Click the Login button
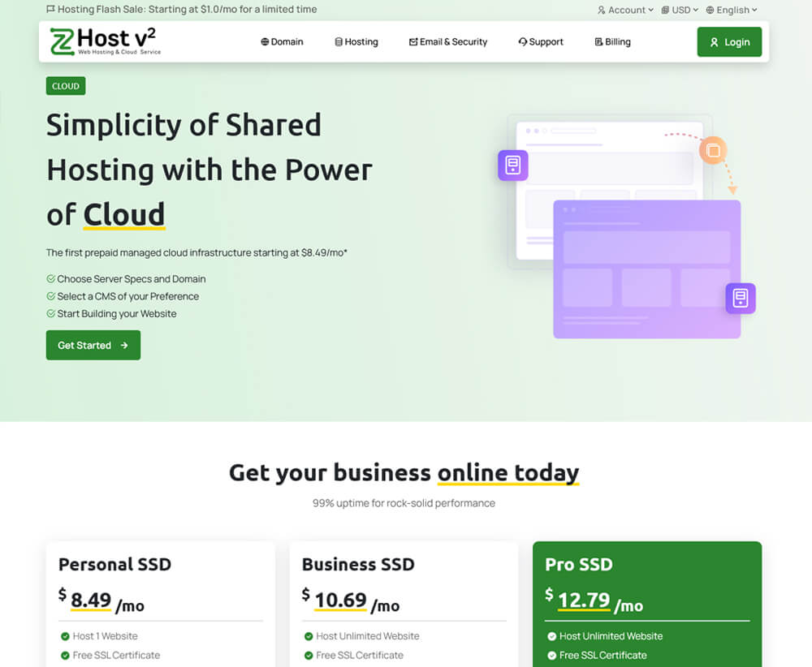The width and height of the screenshot is (812, 667). coord(729,42)
